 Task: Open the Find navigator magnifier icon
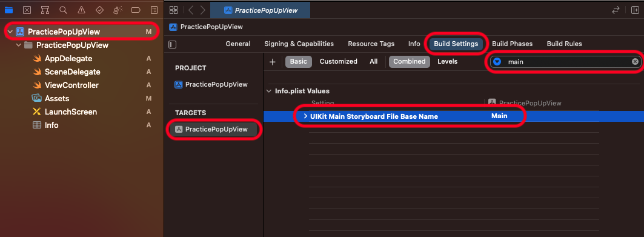coord(63,10)
